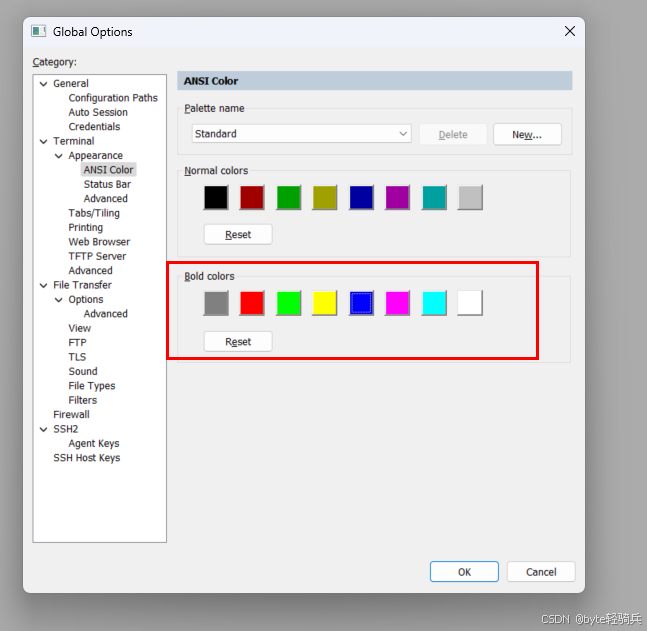Screen dimensions: 647x631
Task: Select Appearance in the tree
Action: (95, 156)
